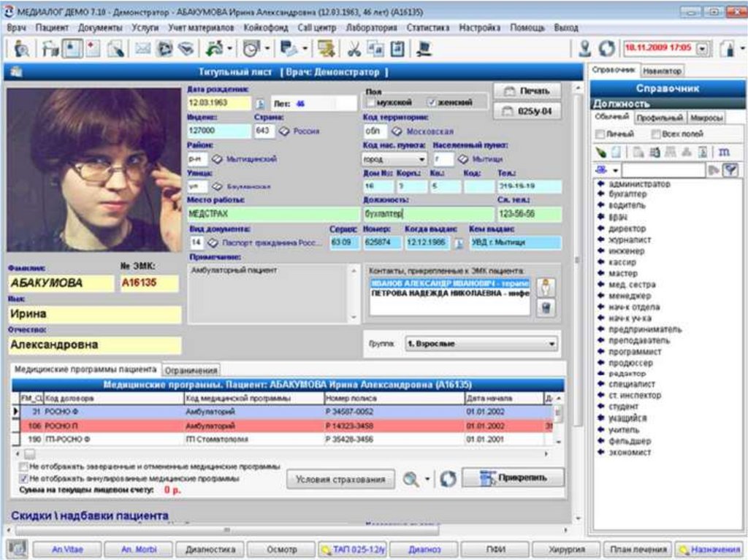Uncheck 'Не отображать аннулированные медицинские программы'
748x560 pixels.
(x=23, y=478)
